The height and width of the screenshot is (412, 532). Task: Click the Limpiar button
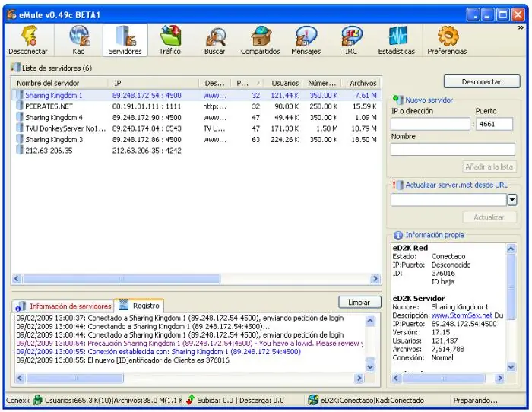point(359,303)
